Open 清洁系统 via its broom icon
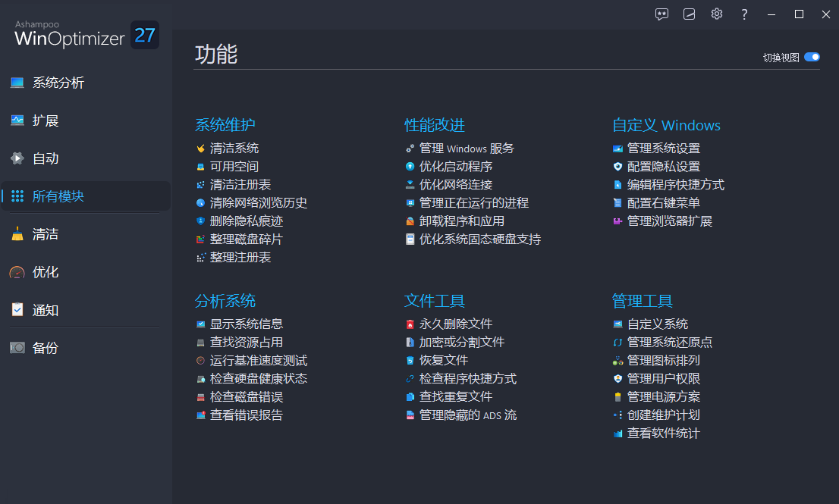 click(199, 148)
